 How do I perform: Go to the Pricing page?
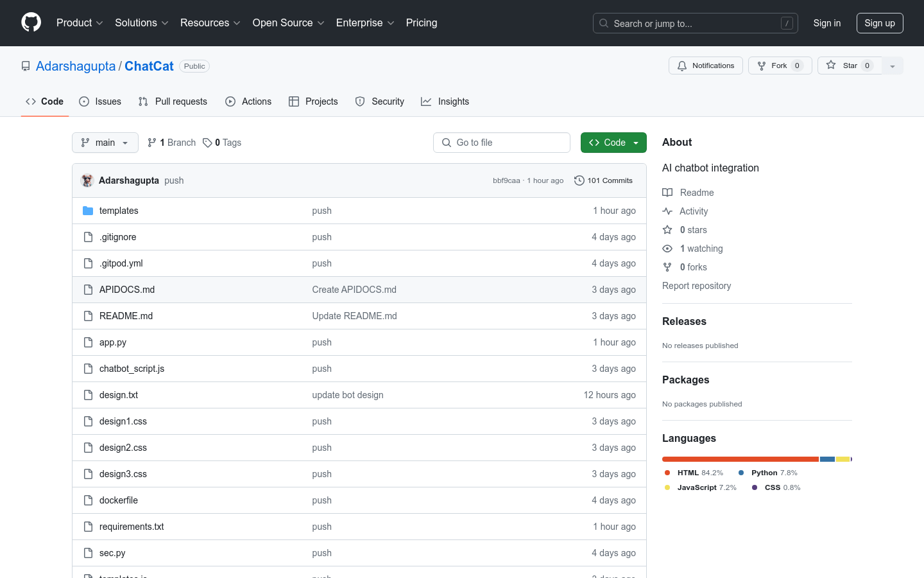pos(422,22)
